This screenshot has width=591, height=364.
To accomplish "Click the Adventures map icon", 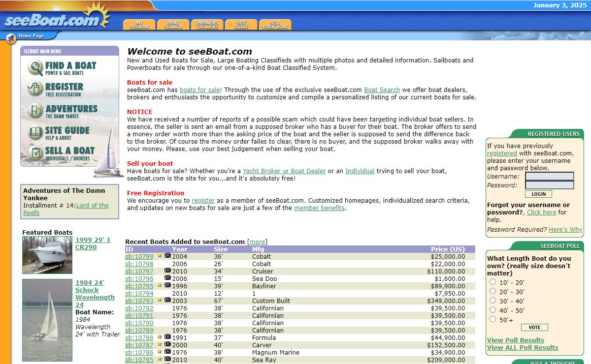I will [x=35, y=111].
